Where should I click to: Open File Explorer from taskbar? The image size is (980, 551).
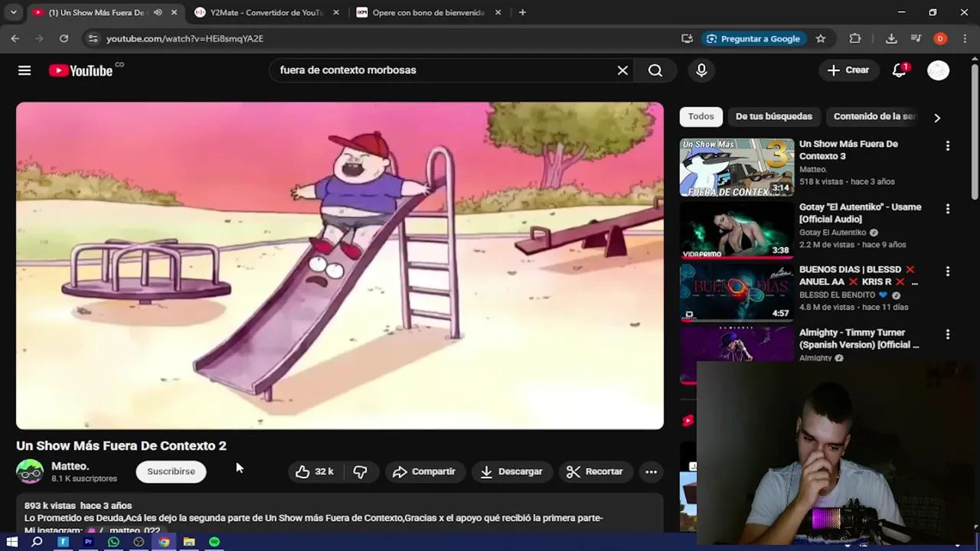point(189,542)
